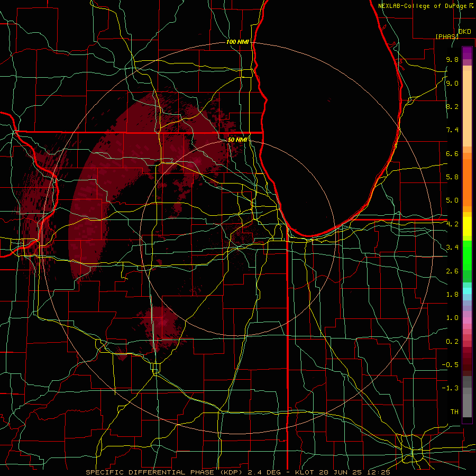The width and height of the screenshot is (476, 476).
Task: Click the 3.4 scale value
Action: click(x=452, y=248)
